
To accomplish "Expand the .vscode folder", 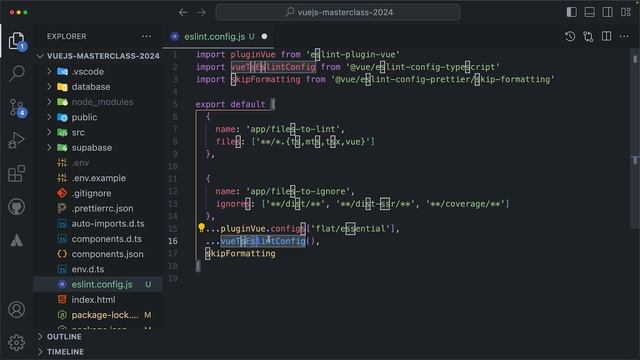I will click(98, 71).
